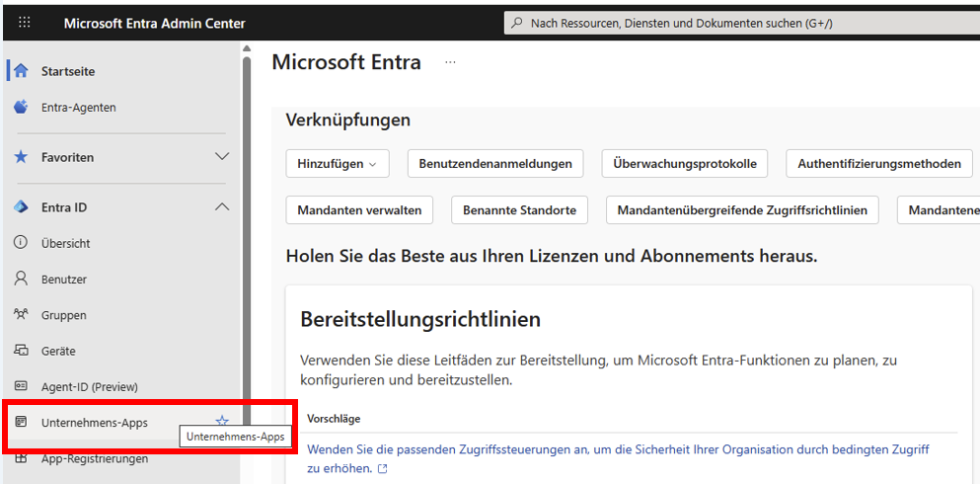The height and width of the screenshot is (484, 980).
Task: Click the search magnifier icon
Action: tap(517, 23)
